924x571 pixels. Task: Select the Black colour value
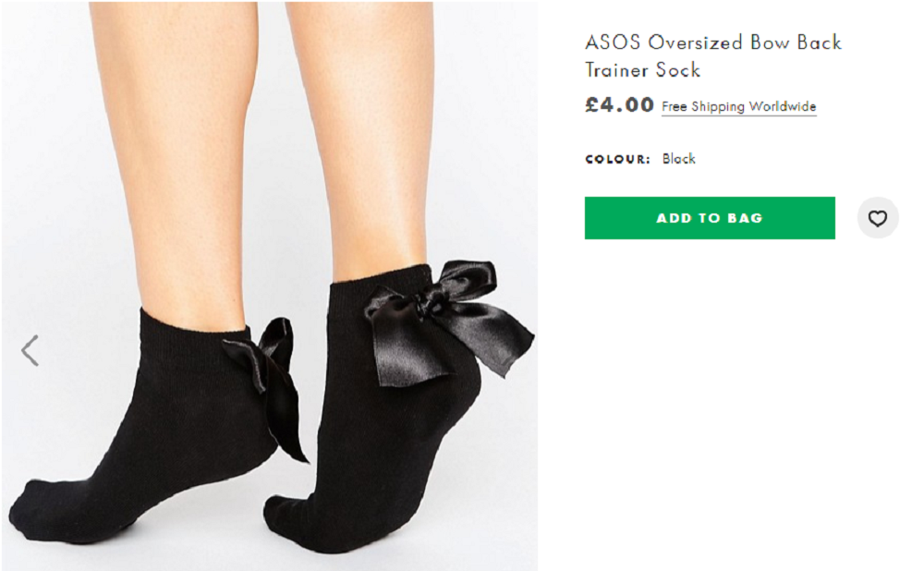(x=678, y=159)
